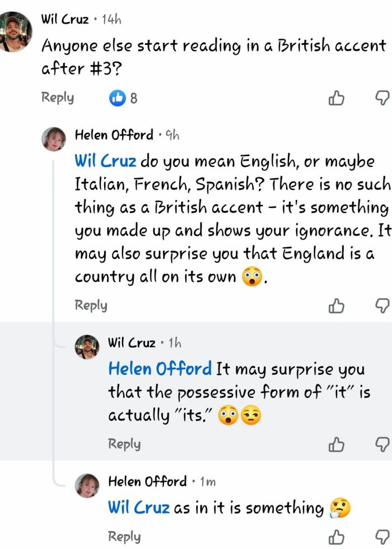Open Wil Cruz mention in Helen's 1m reply

pyautogui.click(x=138, y=508)
